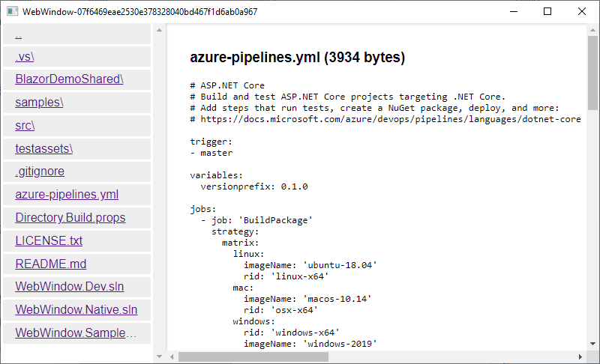Click the 'versionprefix: 0.1.0' line
The height and width of the screenshot is (364, 600).
[x=254, y=186]
